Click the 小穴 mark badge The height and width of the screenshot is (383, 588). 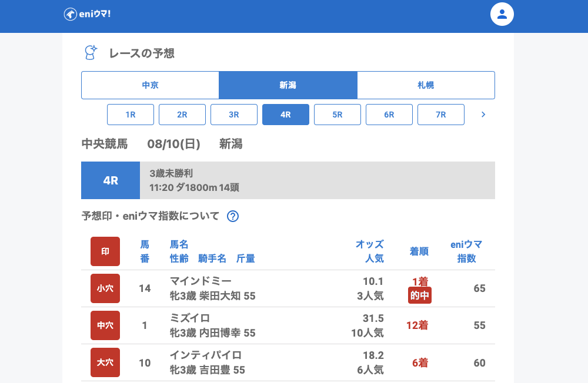pyautogui.click(x=105, y=288)
